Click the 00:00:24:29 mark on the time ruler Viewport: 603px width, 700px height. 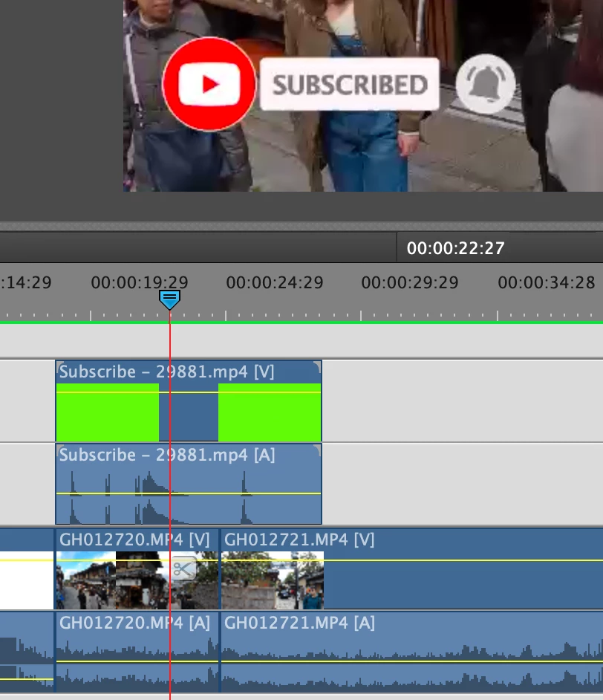[x=274, y=282]
